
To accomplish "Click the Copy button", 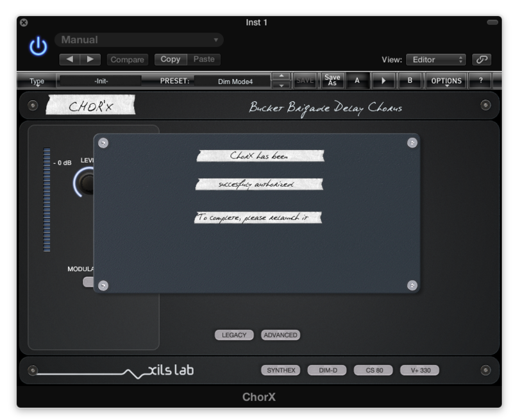I will 171,59.
